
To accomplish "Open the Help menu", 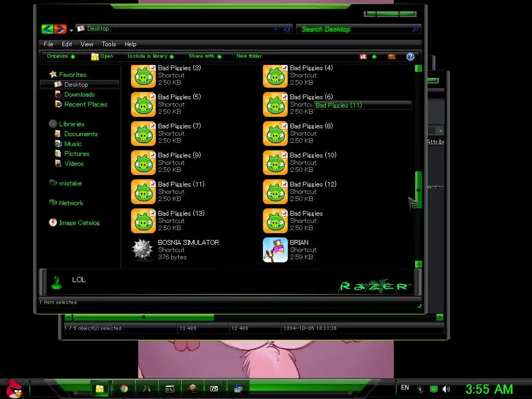I will tap(130, 44).
